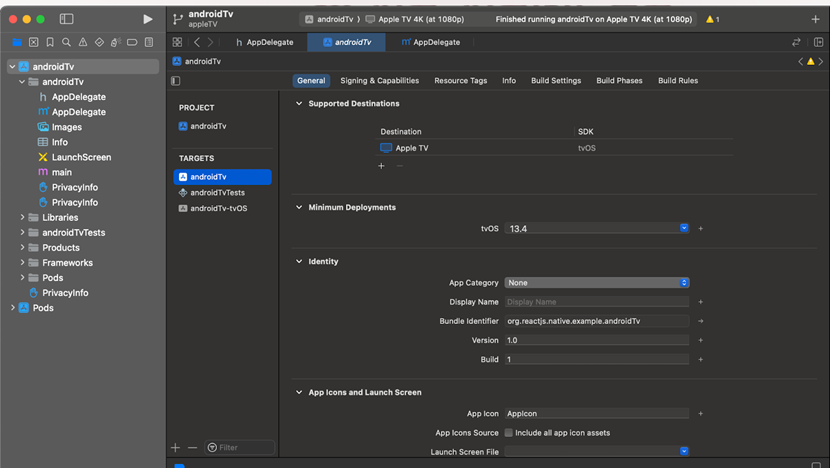Click the plus button in top toolbar
Image resolution: width=830 pixels, height=468 pixels.
coord(815,19)
